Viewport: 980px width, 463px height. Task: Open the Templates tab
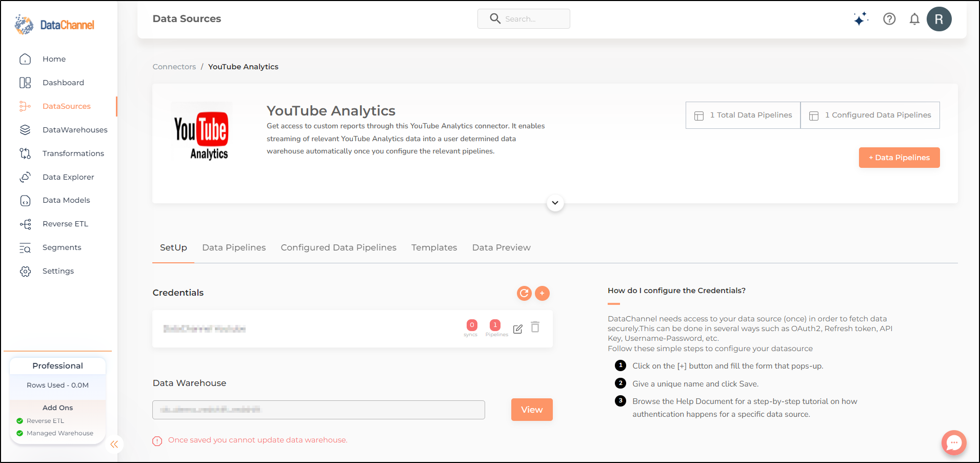tap(434, 247)
